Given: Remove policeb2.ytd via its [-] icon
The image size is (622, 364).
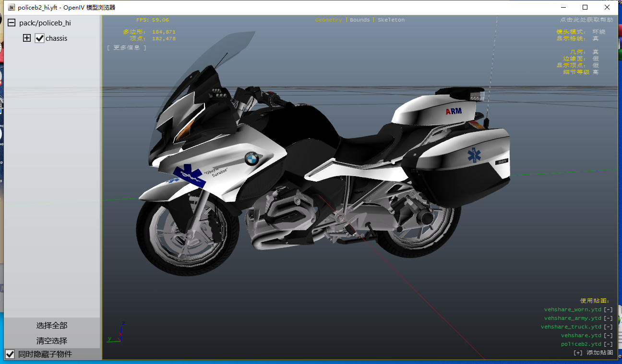Looking at the screenshot, I should click(x=608, y=344).
